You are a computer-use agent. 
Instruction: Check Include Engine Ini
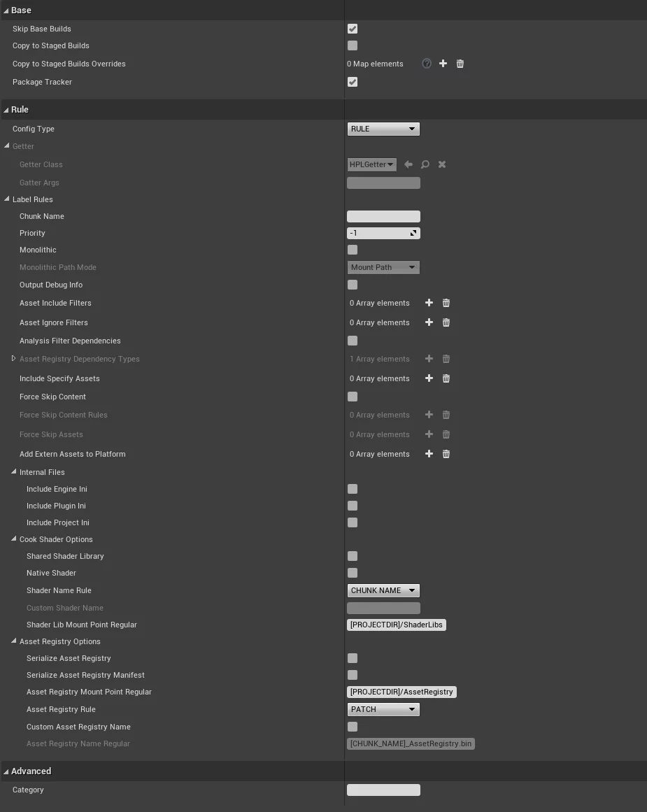click(x=353, y=489)
